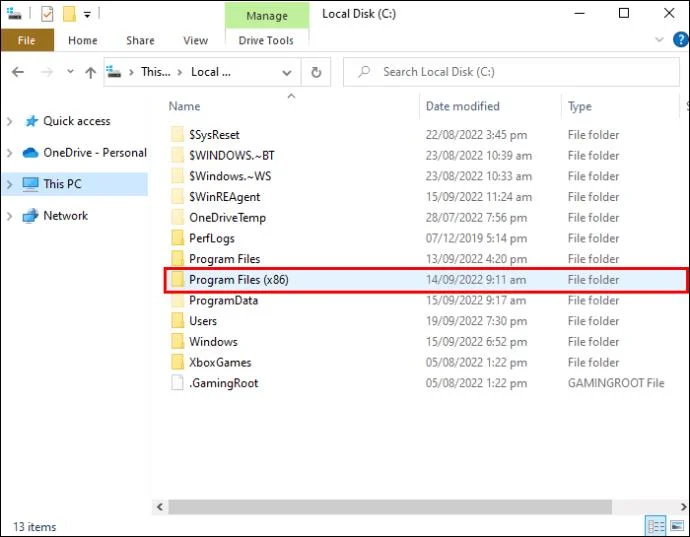The image size is (690, 537).
Task: Select Quick access in the navigation pane
Action: (77, 121)
